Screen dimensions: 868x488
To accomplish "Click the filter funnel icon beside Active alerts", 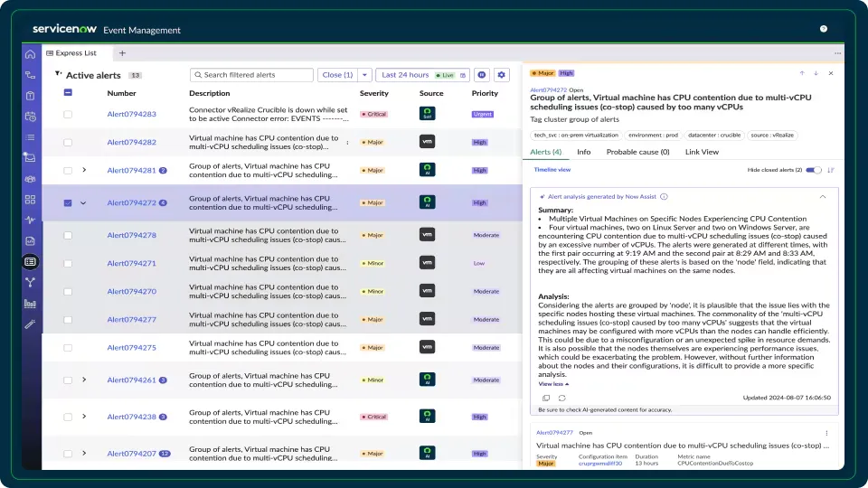I will [58, 73].
